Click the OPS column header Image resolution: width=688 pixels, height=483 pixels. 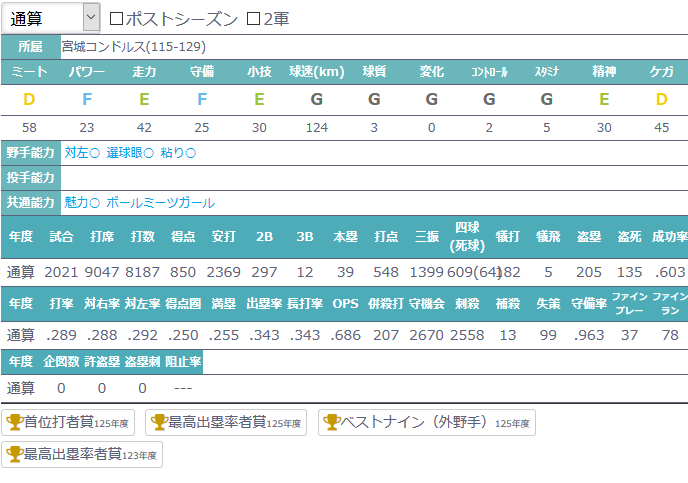[x=345, y=301]
